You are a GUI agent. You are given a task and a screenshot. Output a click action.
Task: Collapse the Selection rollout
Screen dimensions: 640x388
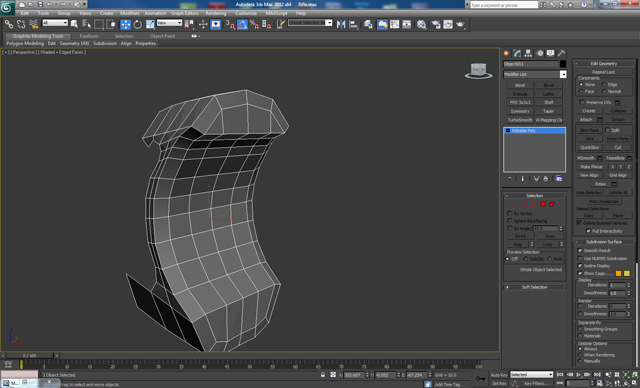coord(534,196)
